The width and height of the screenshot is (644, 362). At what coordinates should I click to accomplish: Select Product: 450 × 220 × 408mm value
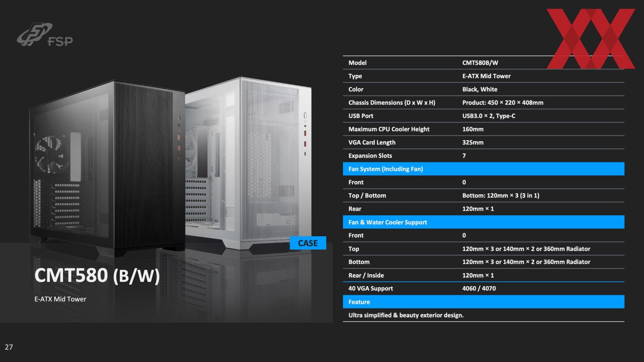click(502, 103)
